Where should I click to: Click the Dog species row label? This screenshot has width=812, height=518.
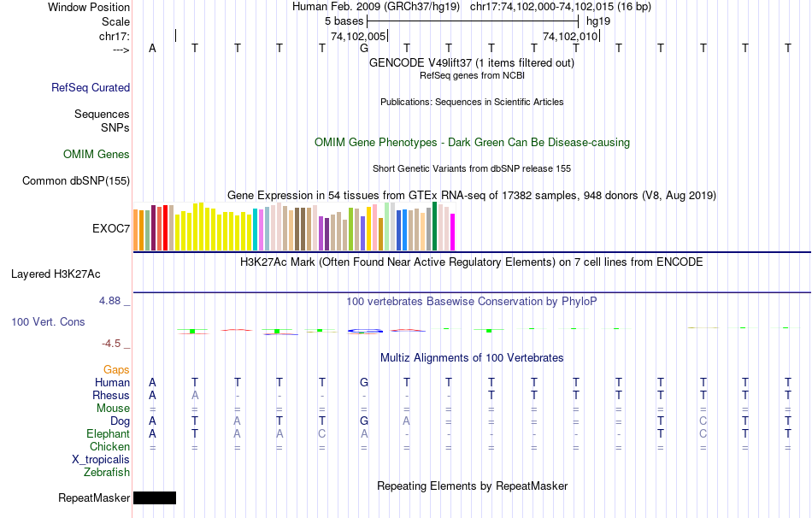point(121,421)
